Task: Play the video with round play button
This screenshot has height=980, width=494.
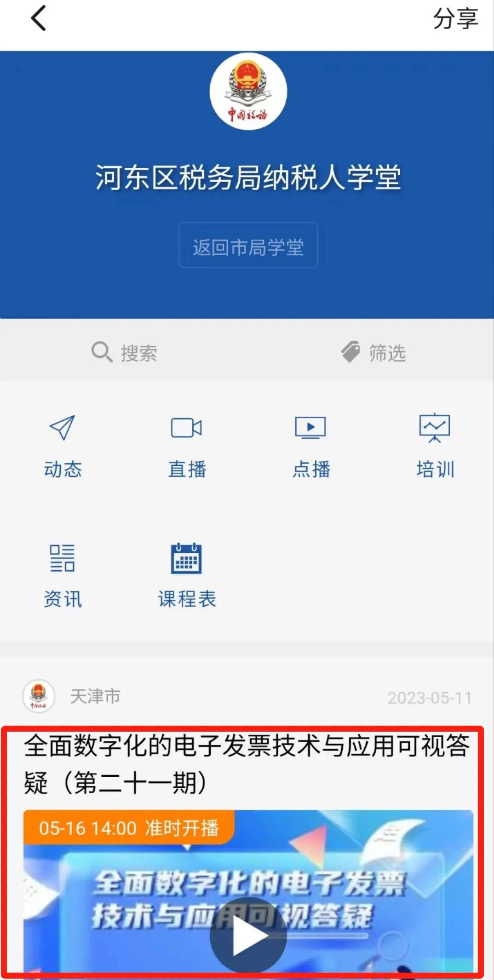Action: [x=248, y=935]
